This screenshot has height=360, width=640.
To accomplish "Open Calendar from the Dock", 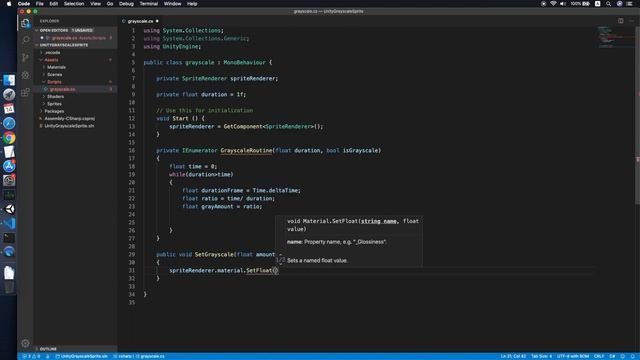I will pos(9,109).
